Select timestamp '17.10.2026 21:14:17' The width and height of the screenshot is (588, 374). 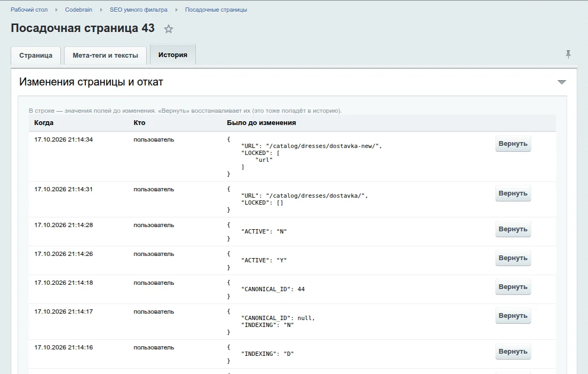coord(63,311)
